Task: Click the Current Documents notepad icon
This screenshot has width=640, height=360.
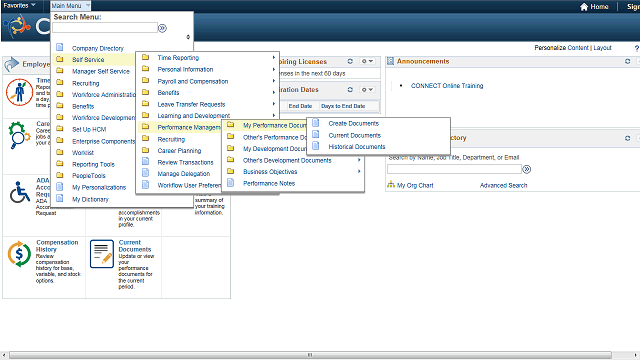Action: [x=102, y=254]
